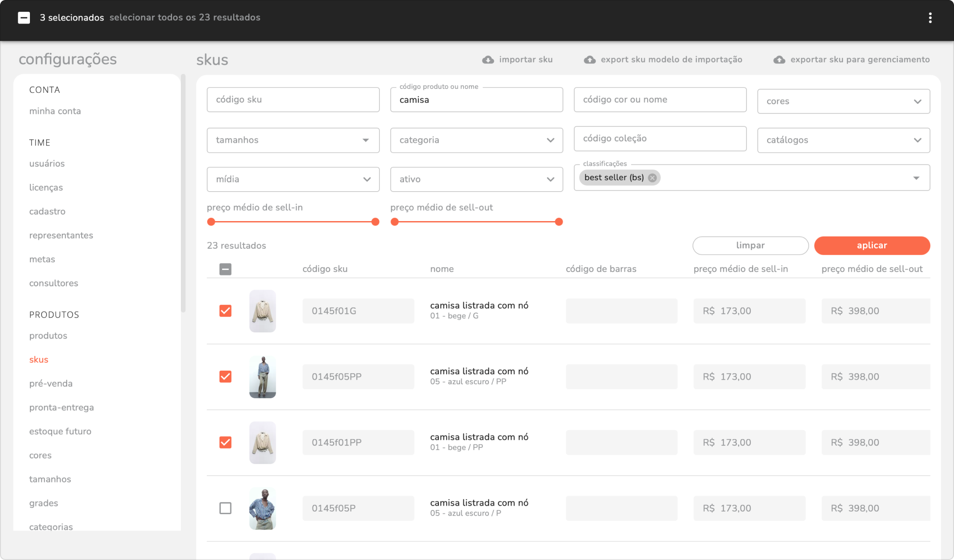Open the three-dot menu in the top bar

(x=930, y=18)
